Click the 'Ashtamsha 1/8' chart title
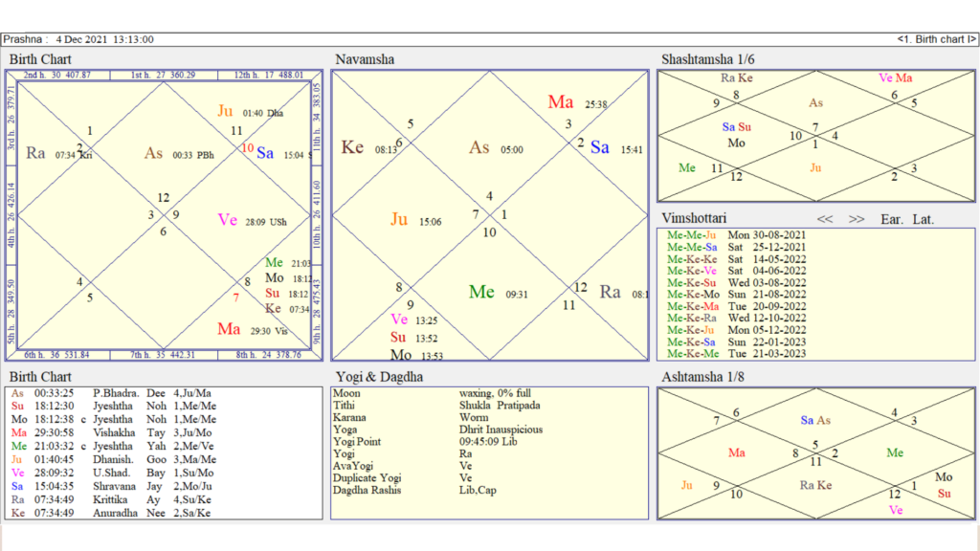The width and height of the screenshot is (980, 551). 702,377
